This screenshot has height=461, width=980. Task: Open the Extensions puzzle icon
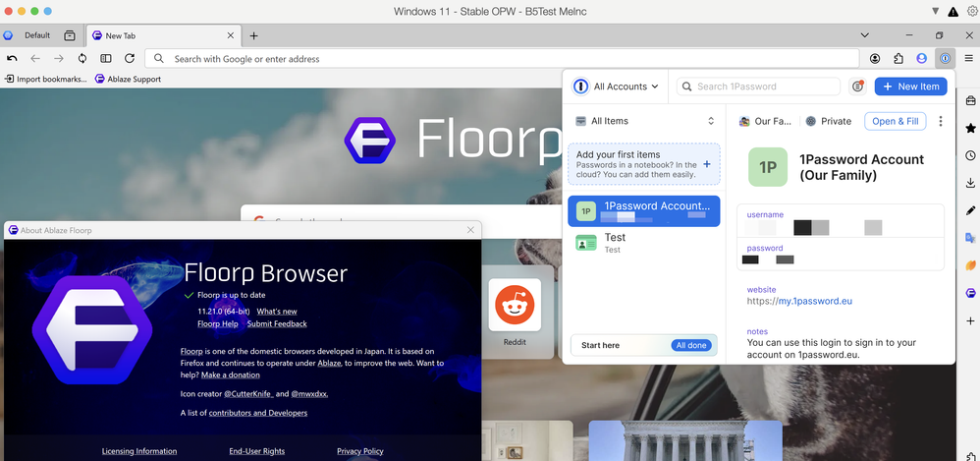click(x=898, y=59)
